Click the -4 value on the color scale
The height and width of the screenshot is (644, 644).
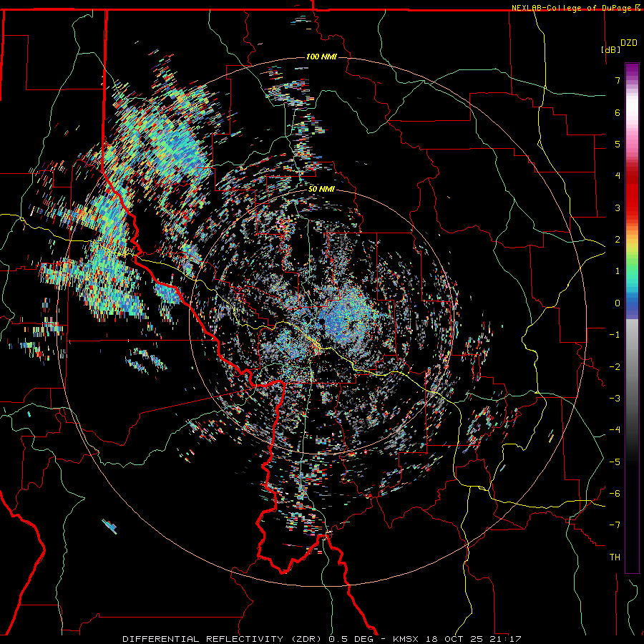[x=615, y=430]
